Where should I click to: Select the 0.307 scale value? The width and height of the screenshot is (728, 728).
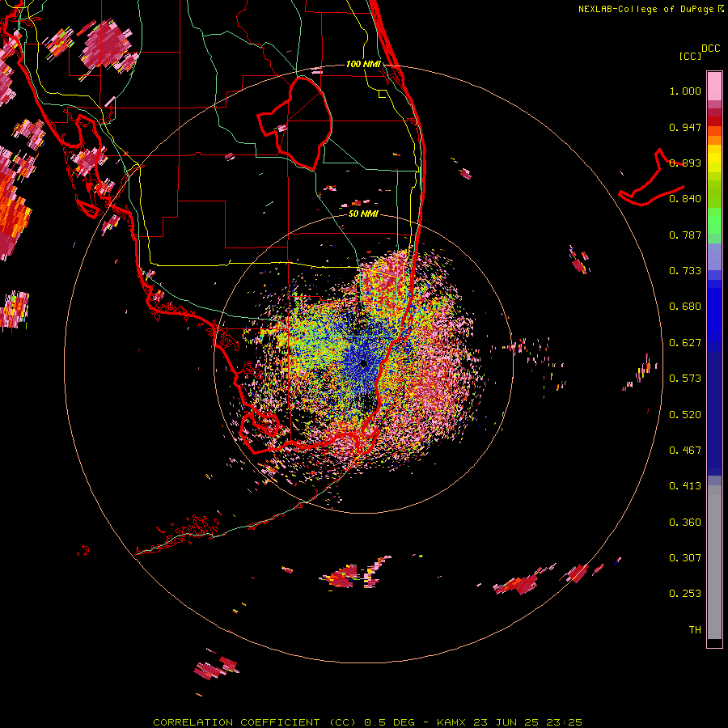tap(685, 558)
